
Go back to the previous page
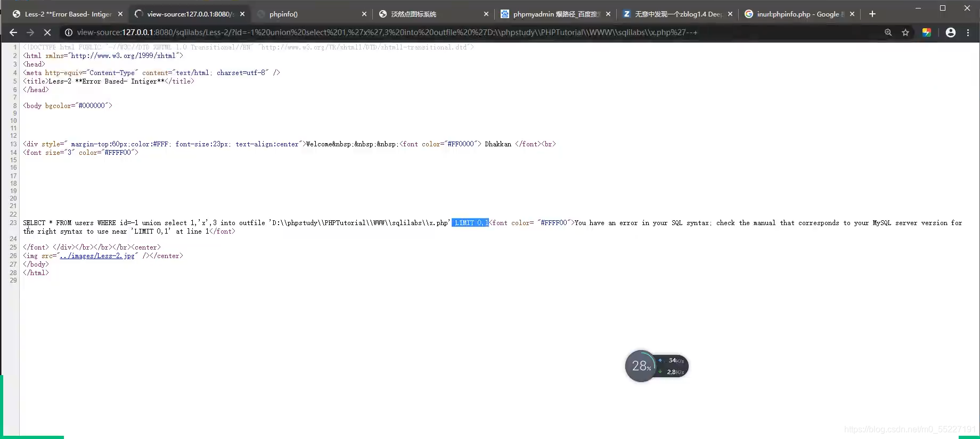pyautogui.click(x=13, y=32)
